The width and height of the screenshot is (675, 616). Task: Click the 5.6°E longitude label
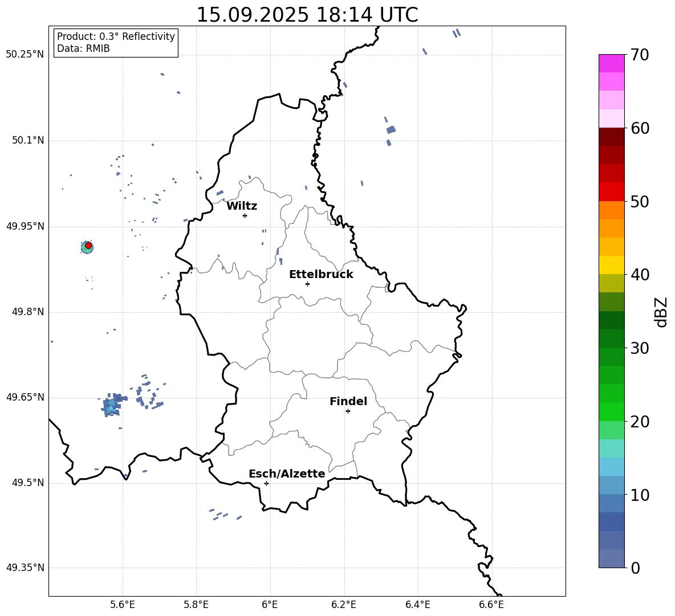click(x=123, y=605)
